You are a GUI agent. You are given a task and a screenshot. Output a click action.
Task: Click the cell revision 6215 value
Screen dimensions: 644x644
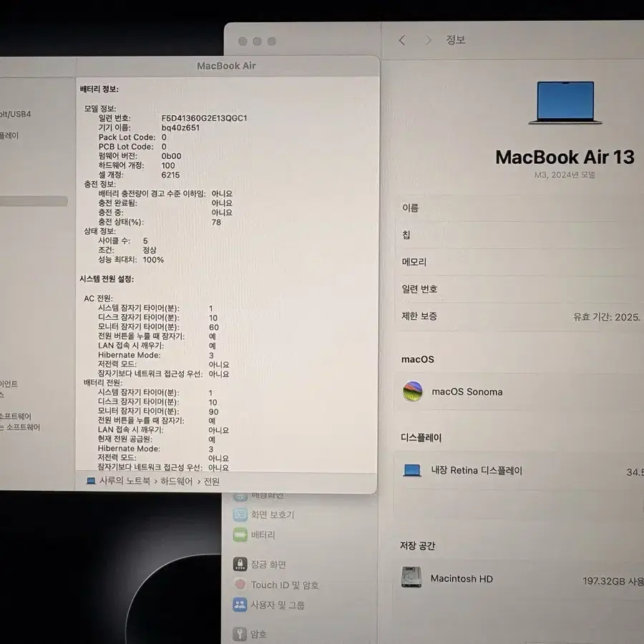point(170,175)
